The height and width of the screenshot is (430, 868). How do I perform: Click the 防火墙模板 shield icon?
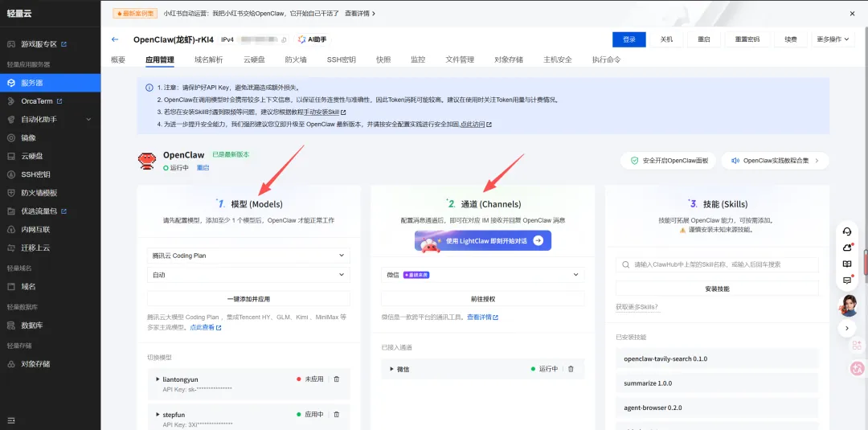point(11,193)
